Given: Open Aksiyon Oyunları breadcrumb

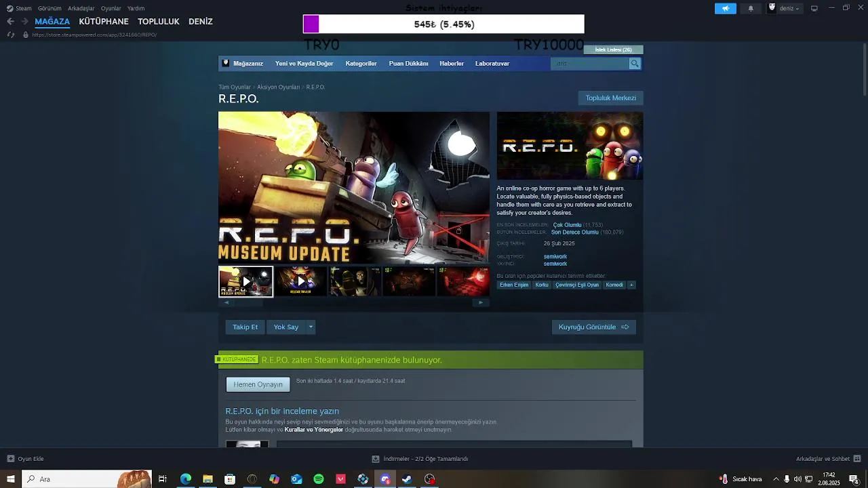Looking at the screenshot, I should coord(278,87).
